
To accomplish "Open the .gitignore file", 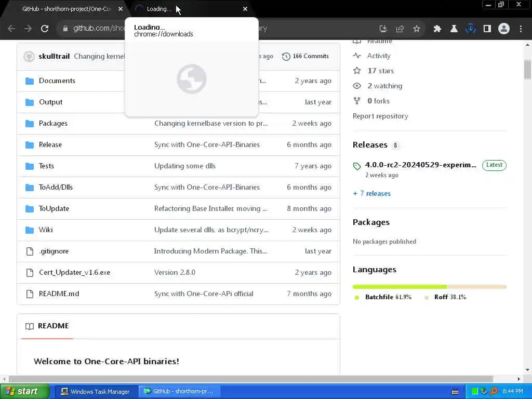I will (x=54, y=251).
